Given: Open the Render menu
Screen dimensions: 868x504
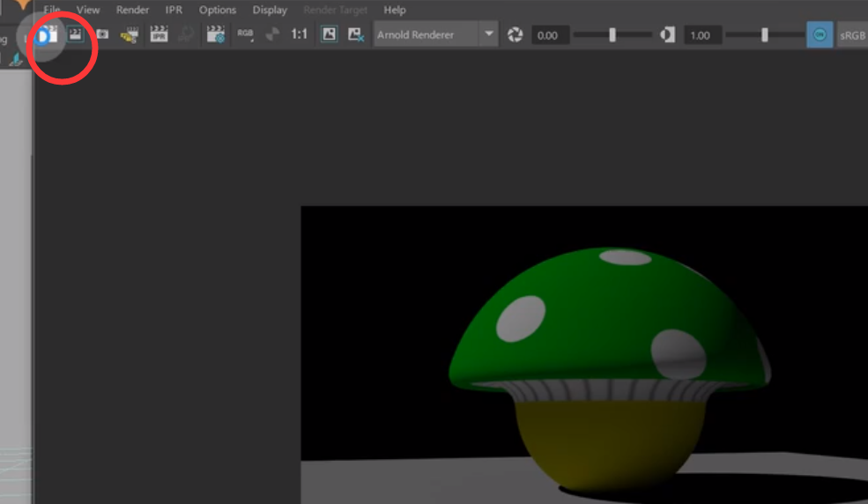Looking at the screenshot, I should [132, 10].
